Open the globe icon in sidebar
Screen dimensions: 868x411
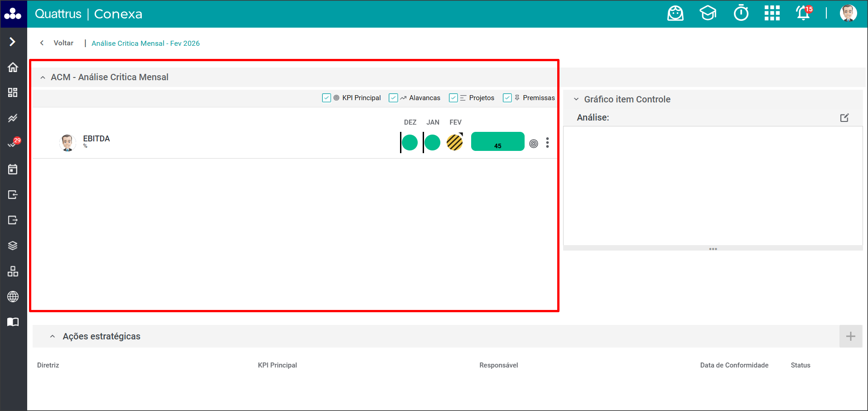(x=13, y=296)
